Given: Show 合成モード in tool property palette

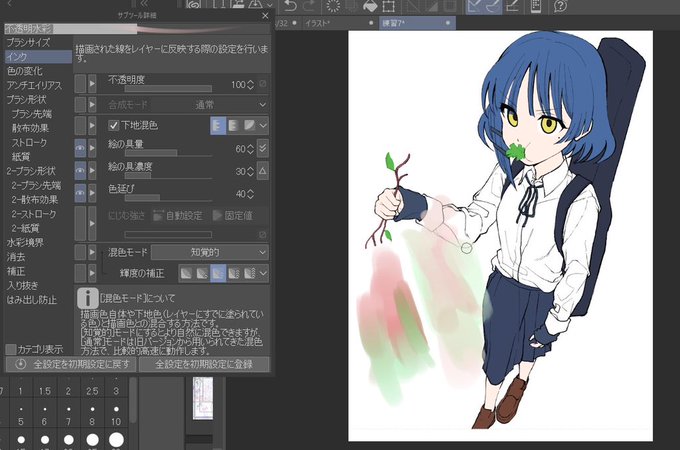Looking at the screenshot, I should [x=80, y=104].
